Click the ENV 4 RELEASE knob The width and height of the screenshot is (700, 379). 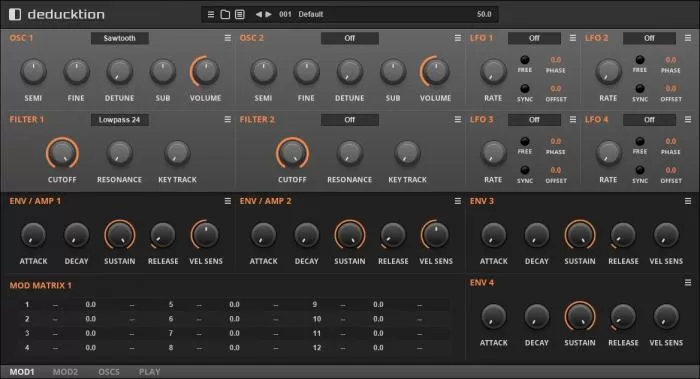tap(623, 317)
